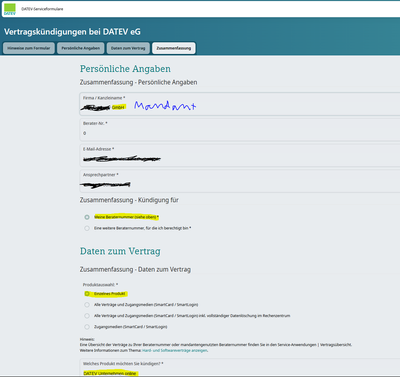Click the Berater-Nr. field

tap(240, 129)
